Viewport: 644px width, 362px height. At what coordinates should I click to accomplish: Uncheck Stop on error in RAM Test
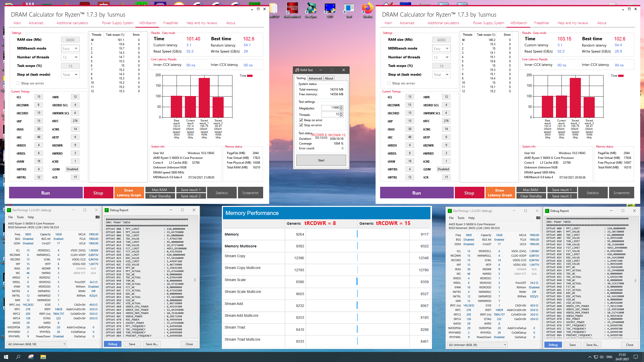(301, 125)
